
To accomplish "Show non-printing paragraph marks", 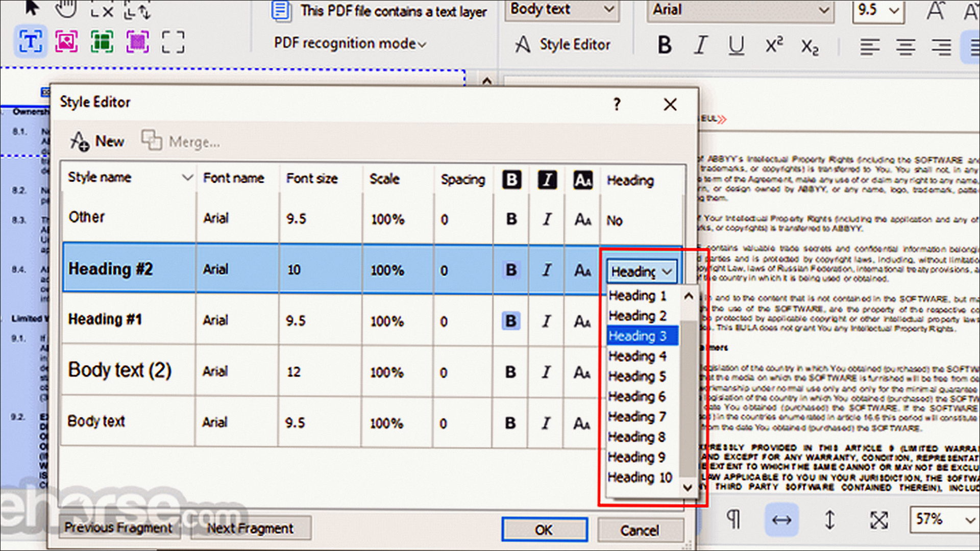I will [x=733, y=519].
